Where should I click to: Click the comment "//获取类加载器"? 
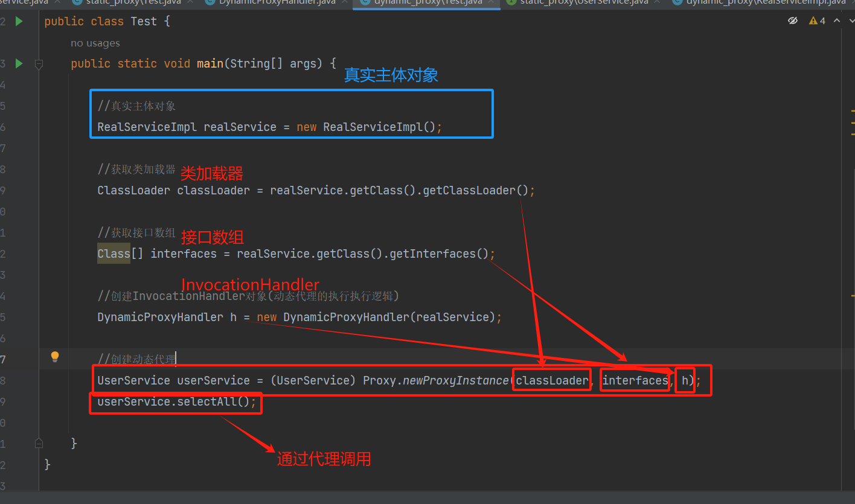[x=137, y=170]
